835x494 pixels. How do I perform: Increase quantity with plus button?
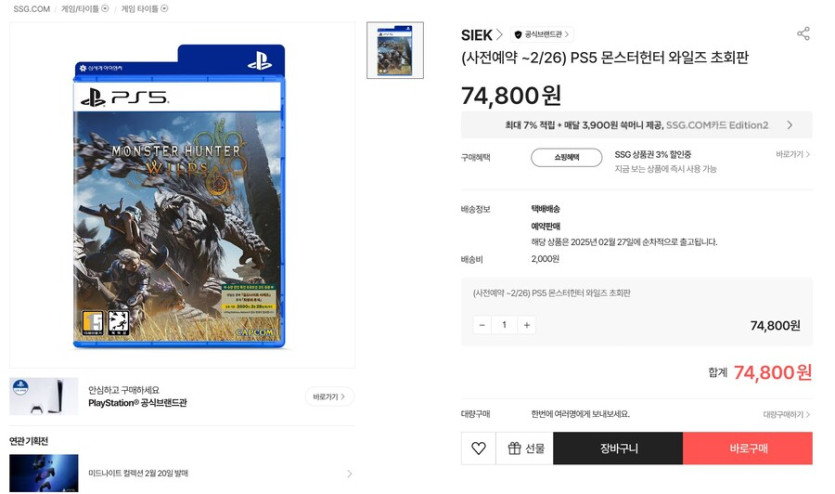pyautogui.click(x=526, y=325)
